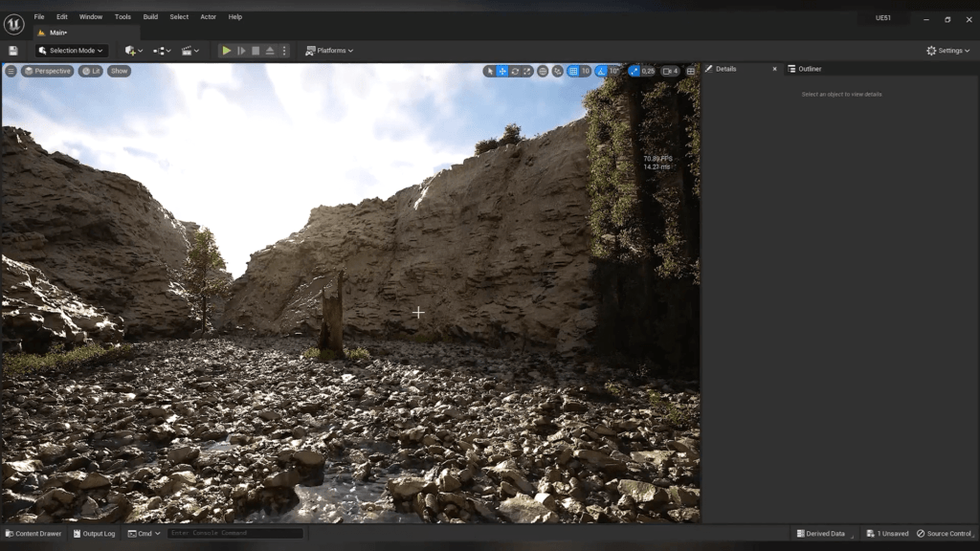The height and width of the screenshot is (551, 980).
Task: Open the Content Drawer
Action: 33,534
